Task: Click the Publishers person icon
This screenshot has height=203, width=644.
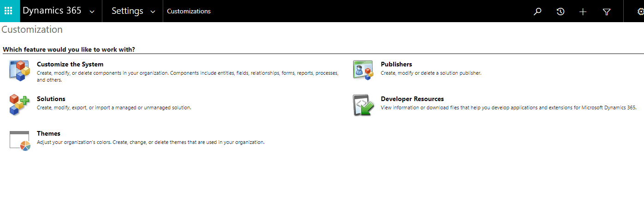Action: pos(363,70)
